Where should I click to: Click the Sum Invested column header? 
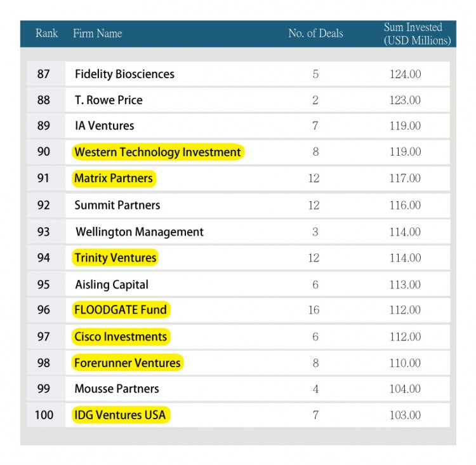point(417,34)
